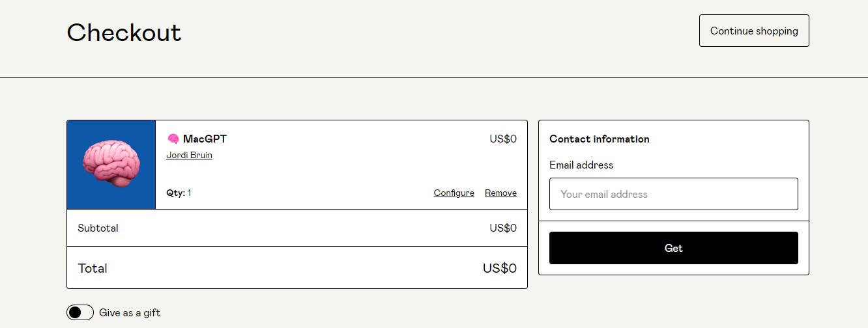Click the Contact information heading

pyautogui.click(x=599, y=139)
